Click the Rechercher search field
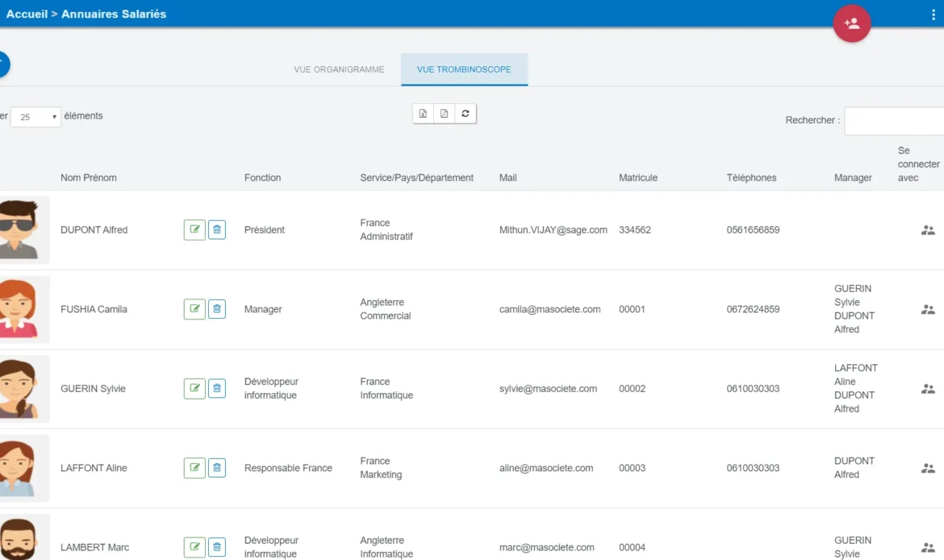Viewport: 944px width, 560px height. (894, 120)
